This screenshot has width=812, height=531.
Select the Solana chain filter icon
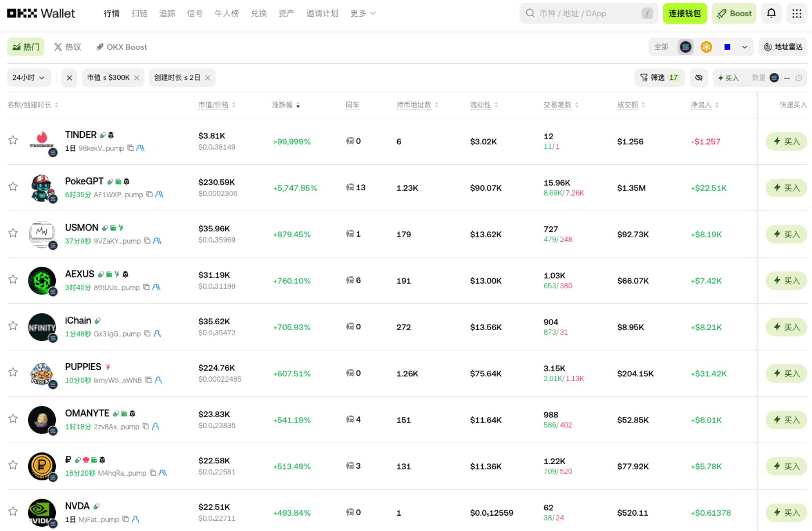click(x=685, y=47)
